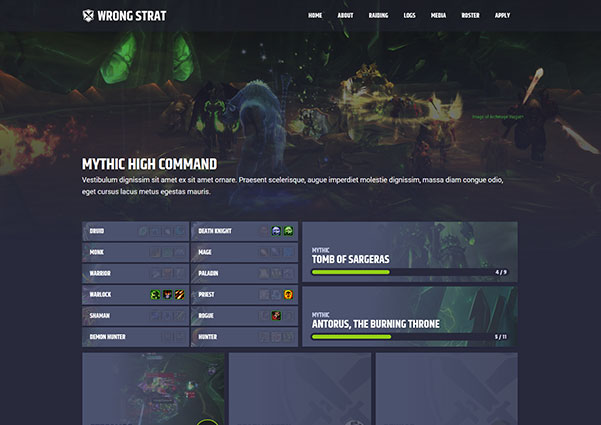Click the Warrior class label
This screenshot has width=601, height=425.
100,273
